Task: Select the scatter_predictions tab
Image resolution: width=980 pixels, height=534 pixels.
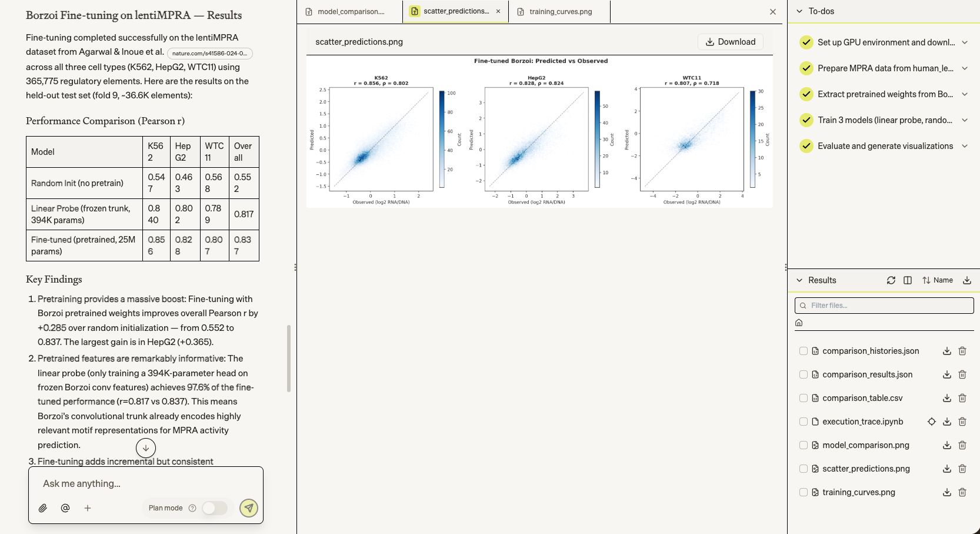Action: click(x=455, y=11)
